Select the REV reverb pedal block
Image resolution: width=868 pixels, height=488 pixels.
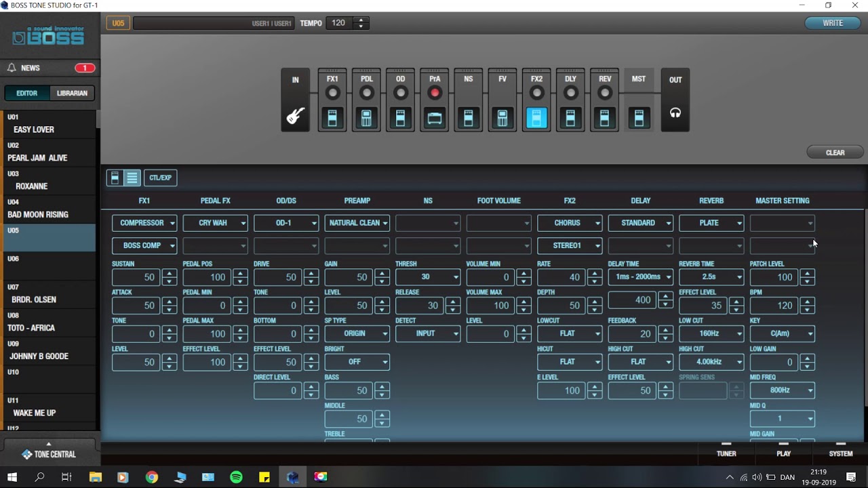[x=604, y=118]
